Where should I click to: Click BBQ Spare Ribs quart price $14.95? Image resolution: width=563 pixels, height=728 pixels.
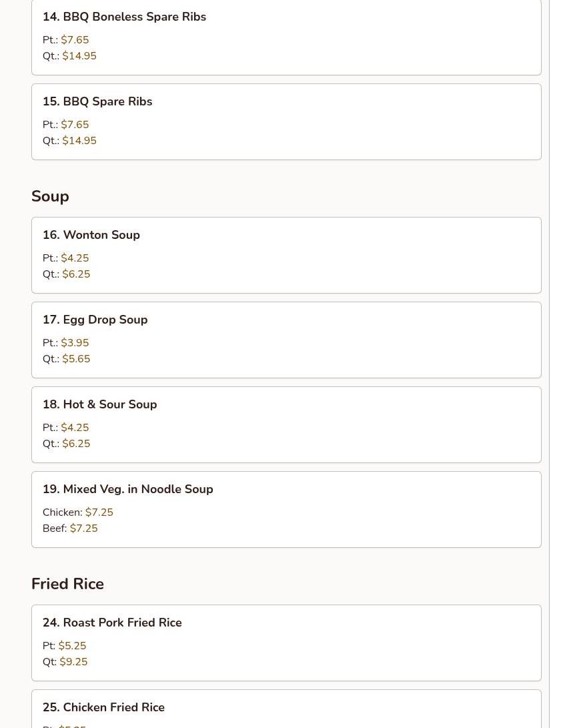(x=79, y=141)
